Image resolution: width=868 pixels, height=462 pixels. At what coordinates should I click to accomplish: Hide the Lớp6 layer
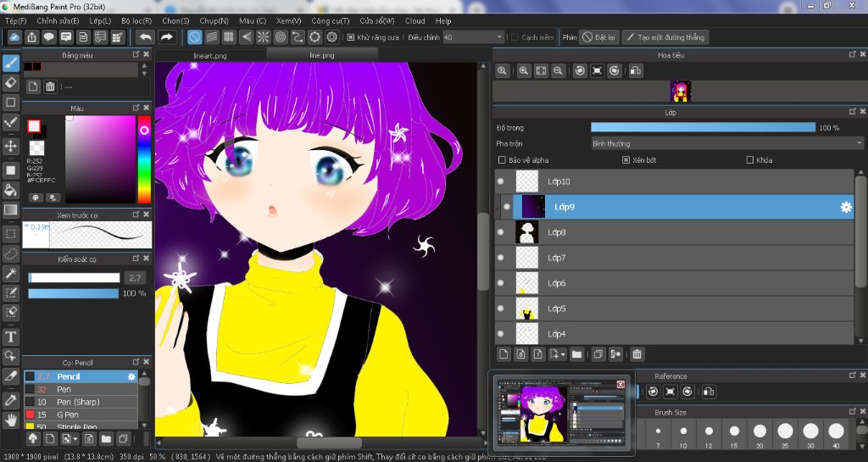click(x=501, y=283)
